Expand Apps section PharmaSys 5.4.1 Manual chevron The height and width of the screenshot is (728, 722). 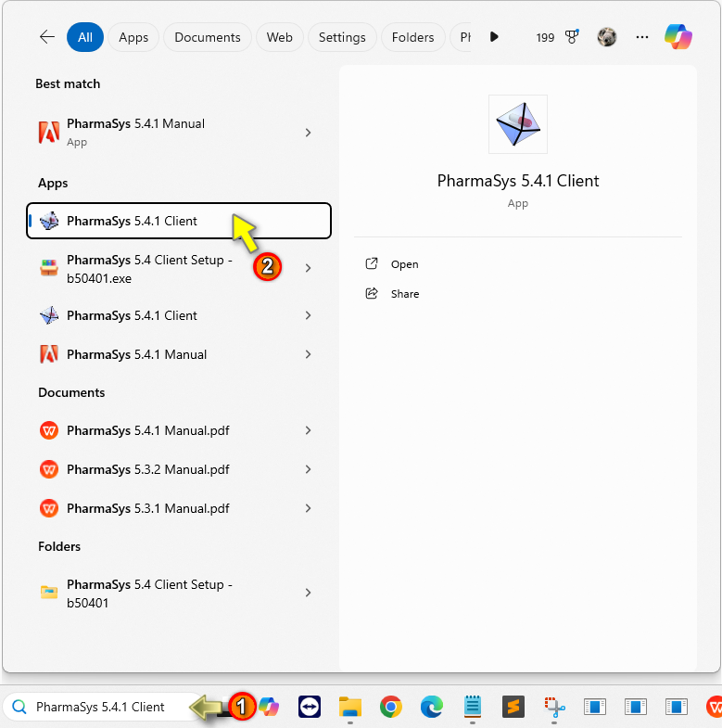point(308,354)
